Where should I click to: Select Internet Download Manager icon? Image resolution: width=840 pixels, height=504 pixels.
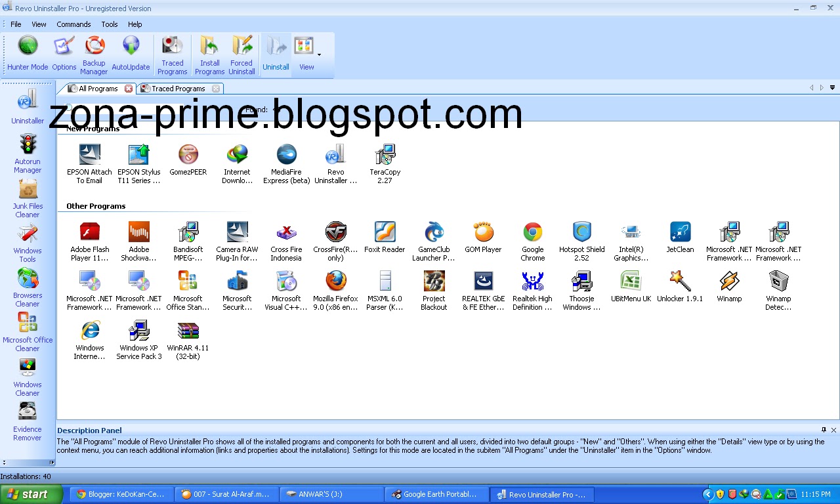point(237,164)
